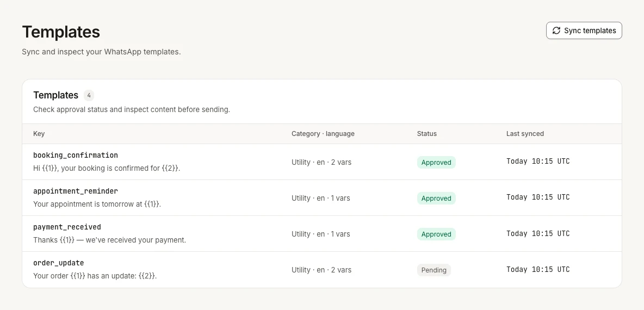Click last synced time for booking_confirmation
The height and width of the screenshot is (310, 644).
[538, 162]
